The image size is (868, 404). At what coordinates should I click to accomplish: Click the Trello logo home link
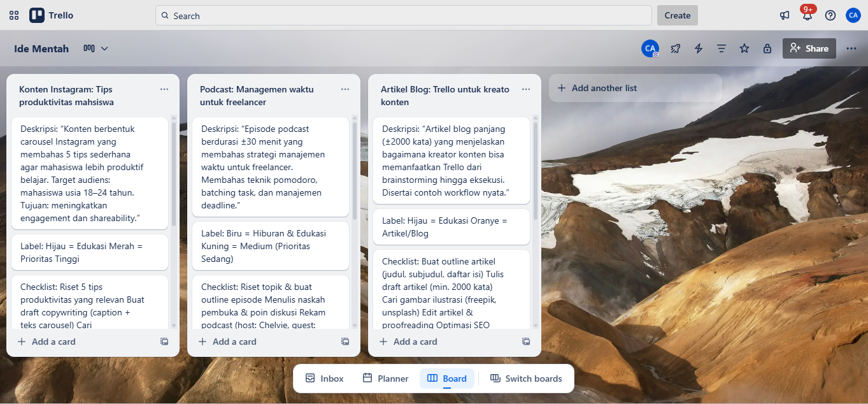tap(52, 15)
